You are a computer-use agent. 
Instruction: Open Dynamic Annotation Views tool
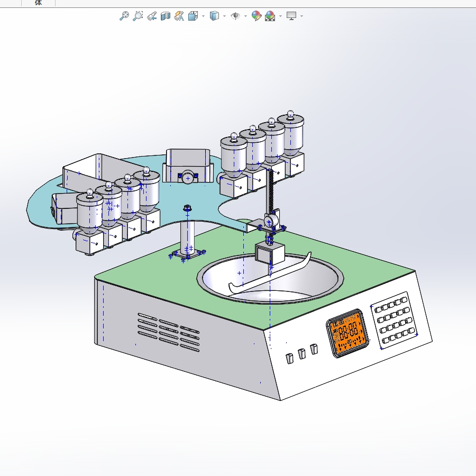(179, 16)
